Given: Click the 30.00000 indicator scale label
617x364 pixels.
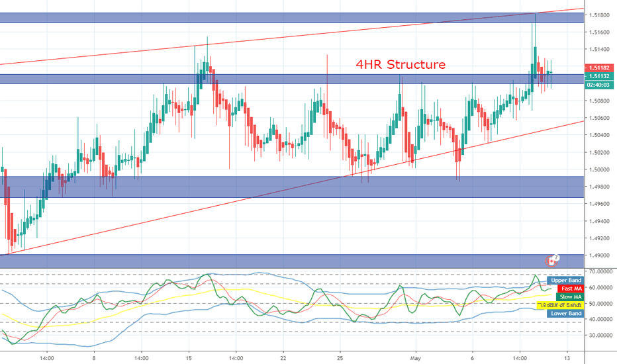Looking at the screenshot, I should pos(600,336).
